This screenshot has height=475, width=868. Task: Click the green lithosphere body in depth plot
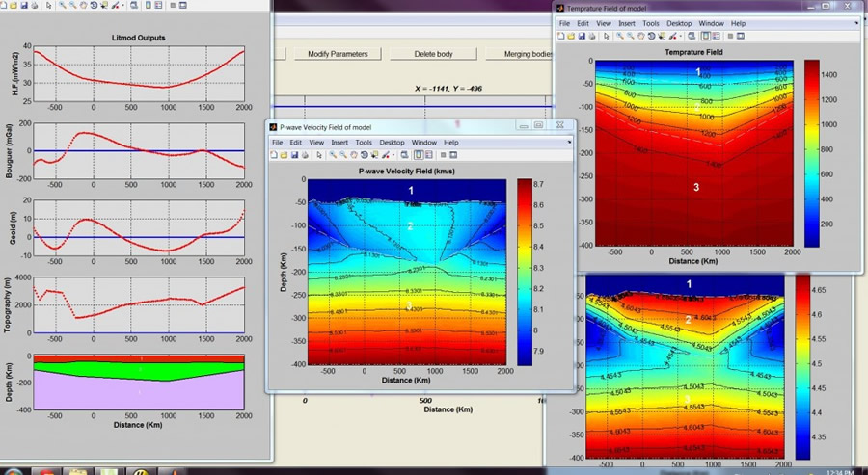tap(138, 369)
